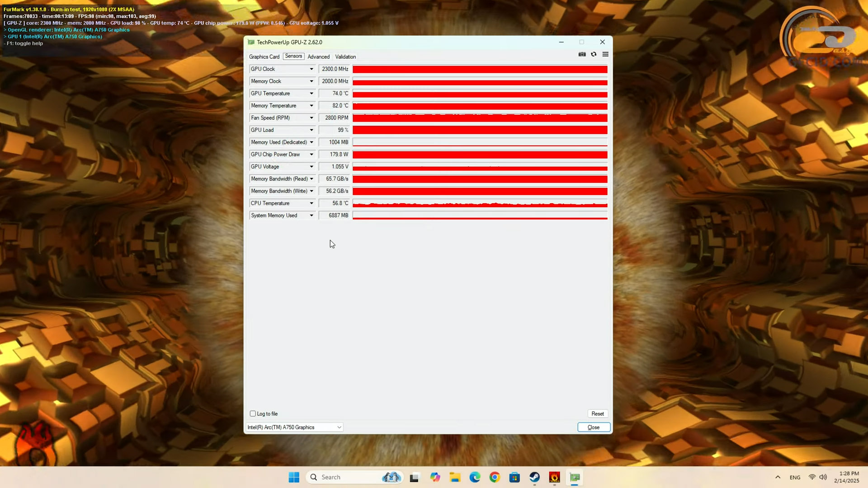Switch to FurMark via its taskbar icon
The image size is (868, 488).
[x=555, y=477]
